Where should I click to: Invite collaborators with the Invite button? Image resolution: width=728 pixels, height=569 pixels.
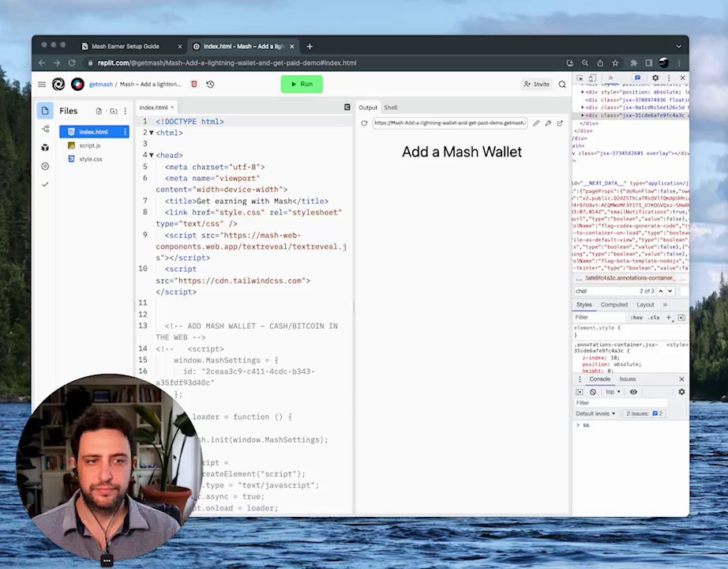(x=536, y=84)
